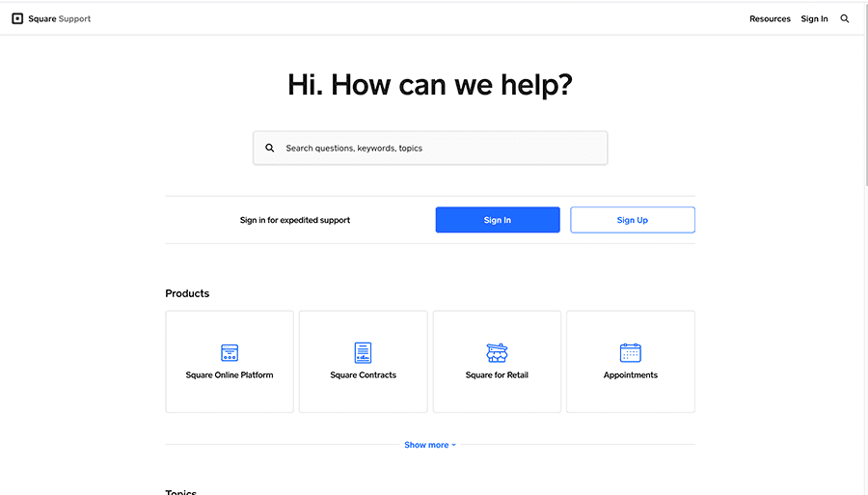Click the 'Hi. How can we help?' heading
Image resolution: width=868 pixels, height=495 pixels.
coord(430,85)
